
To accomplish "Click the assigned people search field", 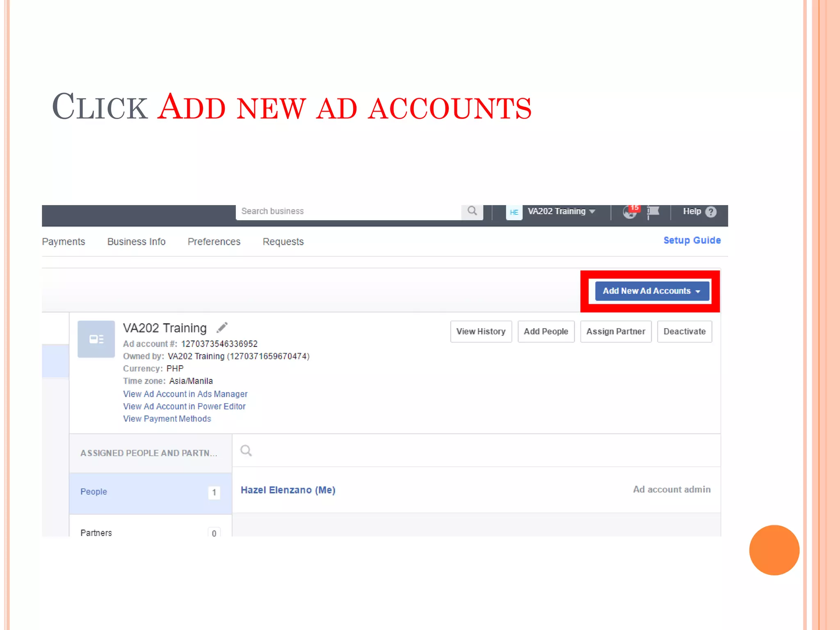I will pos(476,450).
